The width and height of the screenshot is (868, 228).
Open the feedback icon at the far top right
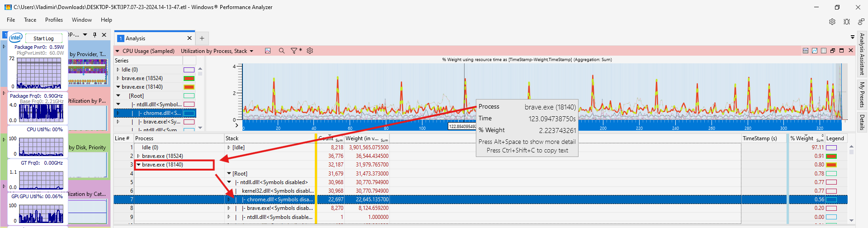tap(861, 22)
